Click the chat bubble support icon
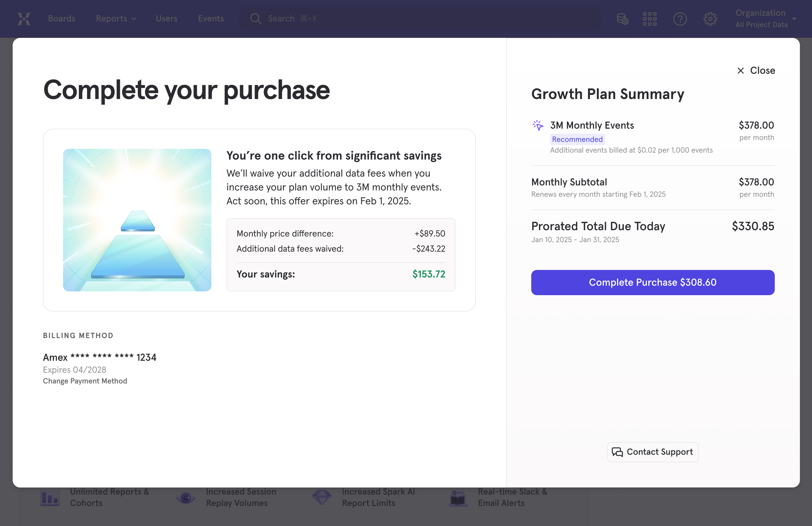Screen dimensions: 812x526 tap(617, 452)
